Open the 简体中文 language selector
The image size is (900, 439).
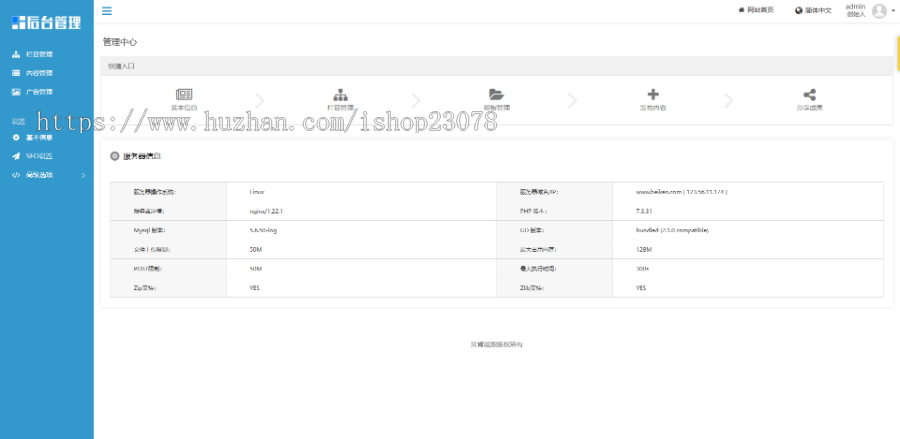pos(813,10)
